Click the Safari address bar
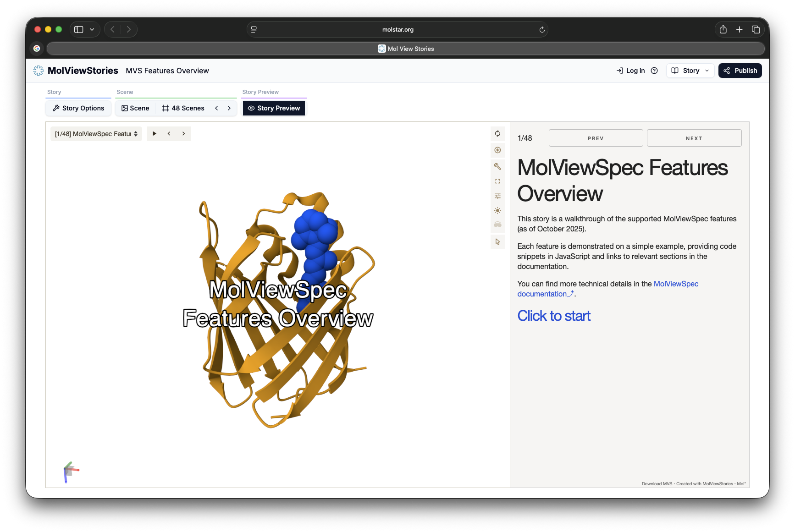The image size is (795, 532). (397, 30)
